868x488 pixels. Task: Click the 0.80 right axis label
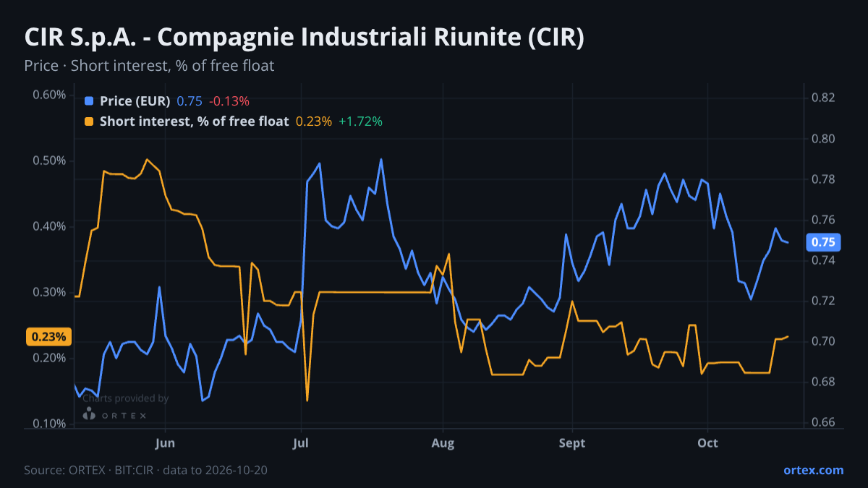[824, 138]
